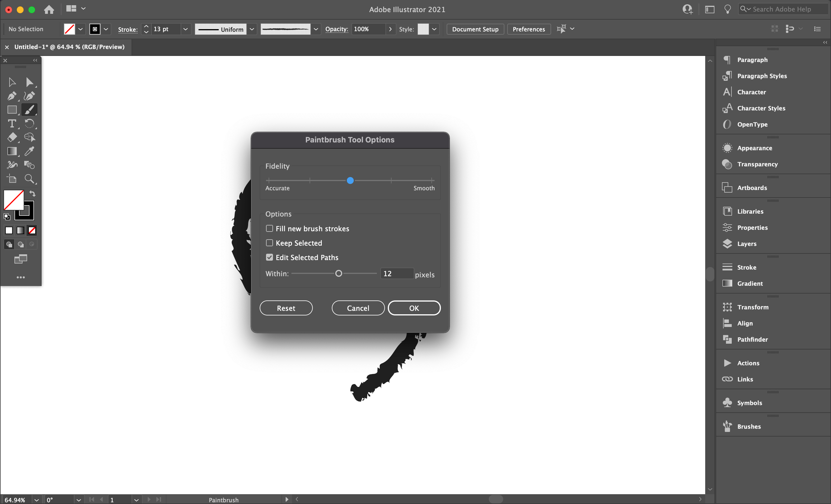Open the lightbulb Learn icon

tap(727, 10)
